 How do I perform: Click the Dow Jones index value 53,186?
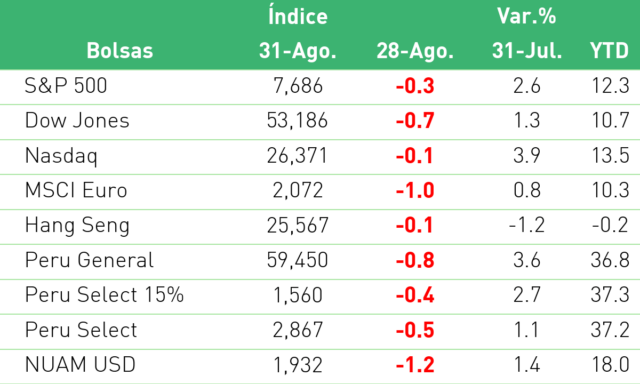click(297, 121)
